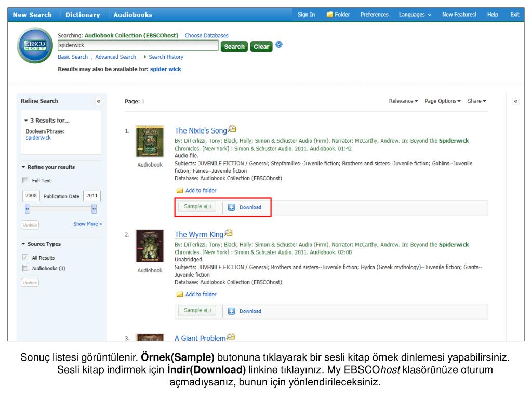Click the publication date slider track
The image size is (532, 399).
(61, 209)
